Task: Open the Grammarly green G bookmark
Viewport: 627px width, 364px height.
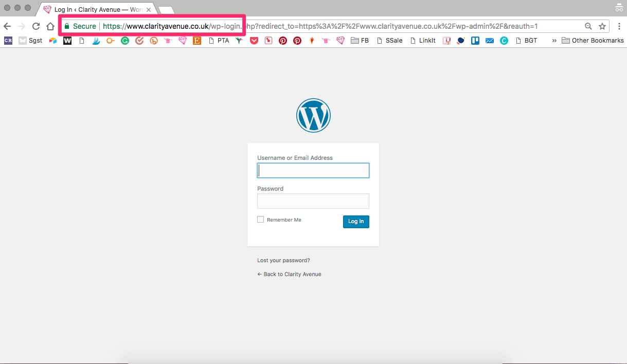Action: click(x=125, y=41)
